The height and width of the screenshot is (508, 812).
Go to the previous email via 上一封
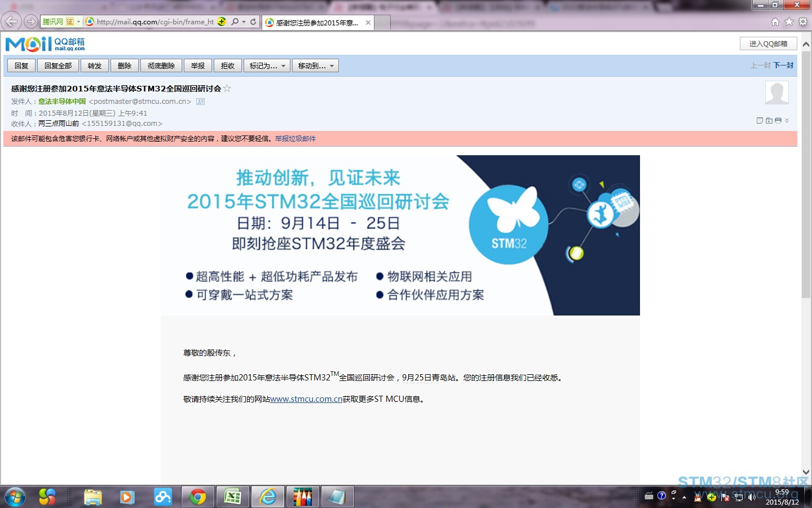[760, 65]
